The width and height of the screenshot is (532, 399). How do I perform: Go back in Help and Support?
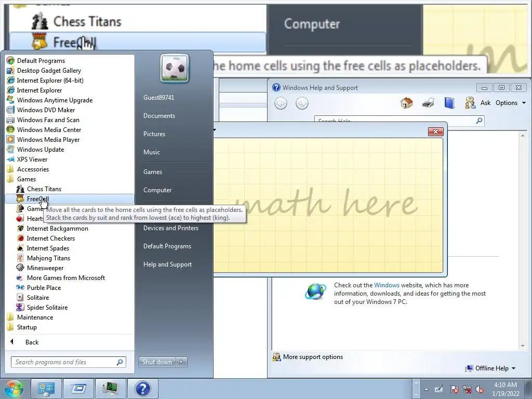[281, 103]
